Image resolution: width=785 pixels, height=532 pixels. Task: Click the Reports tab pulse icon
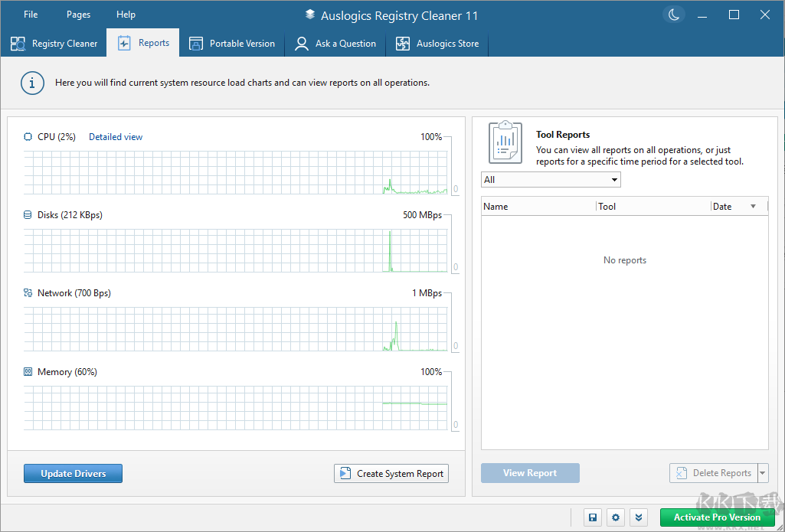[x=124, y=44]
